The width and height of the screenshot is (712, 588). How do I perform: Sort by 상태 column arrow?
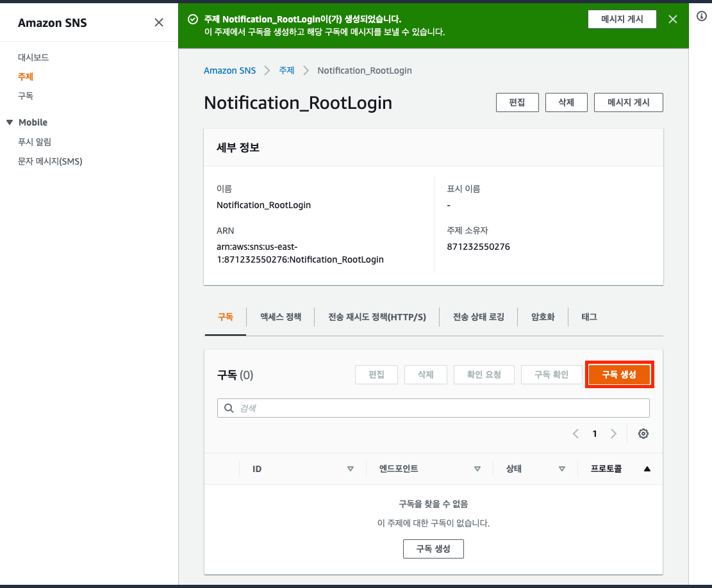tap(561, 469)
